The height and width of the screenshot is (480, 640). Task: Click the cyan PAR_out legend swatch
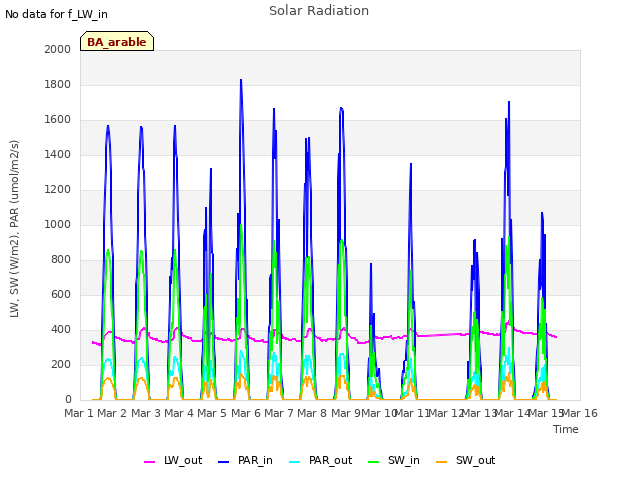tap(294, 462)
